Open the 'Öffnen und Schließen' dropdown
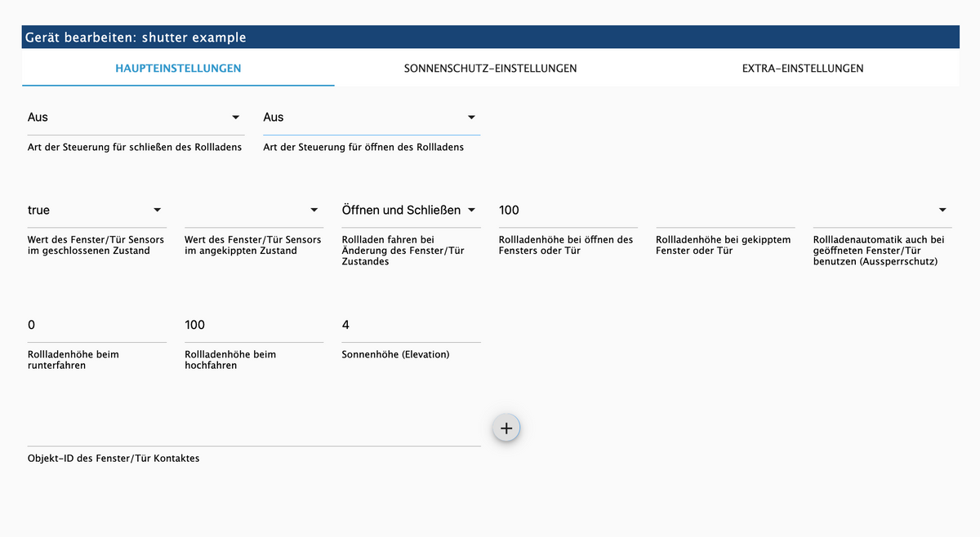 pyautogui.click(x=408, y=211)
